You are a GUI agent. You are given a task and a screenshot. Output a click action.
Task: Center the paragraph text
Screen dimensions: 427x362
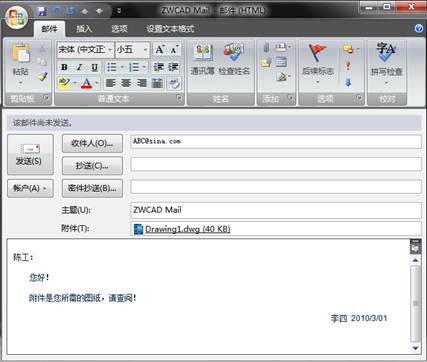[126, 83]
